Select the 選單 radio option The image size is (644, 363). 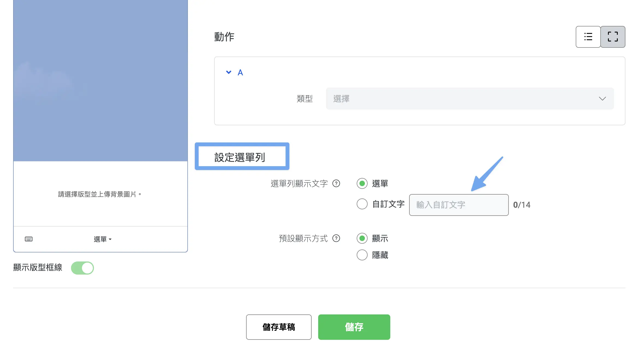[x=362, y=184]
